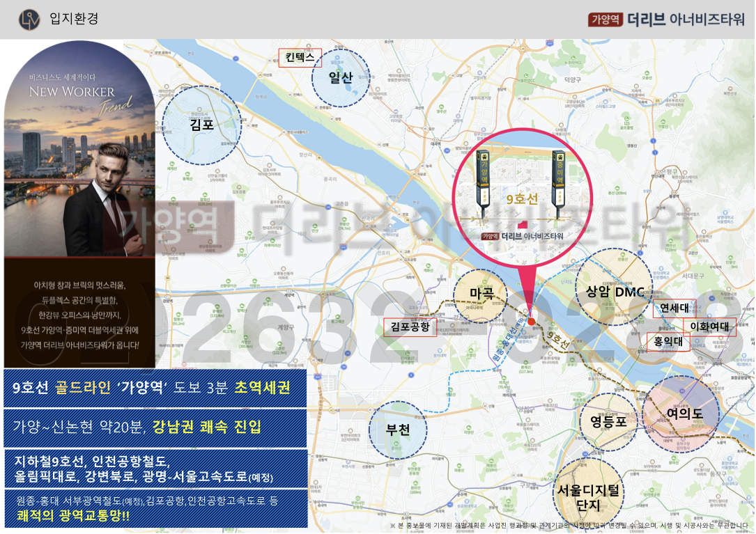
Task: Click the 입지환경 page title
Action: (x=74, y=19)
